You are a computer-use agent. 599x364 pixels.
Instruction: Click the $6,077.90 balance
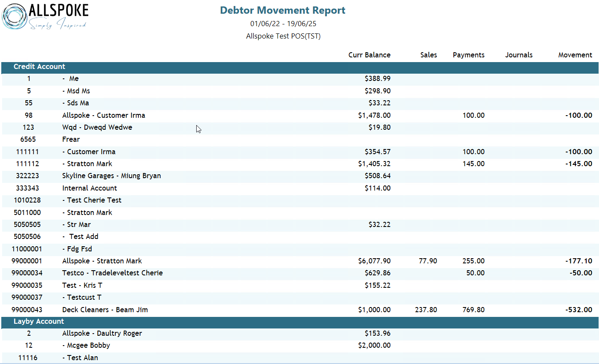coord(374,261)
